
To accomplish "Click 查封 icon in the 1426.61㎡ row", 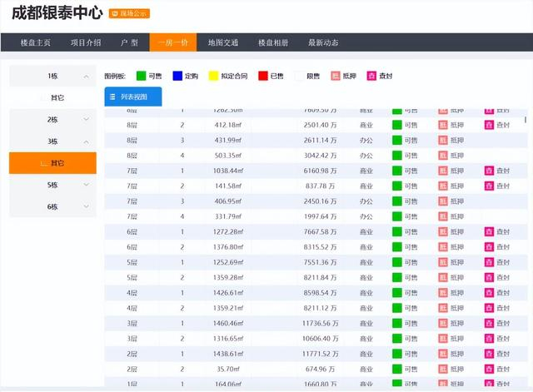I will [x=489, y=292].
